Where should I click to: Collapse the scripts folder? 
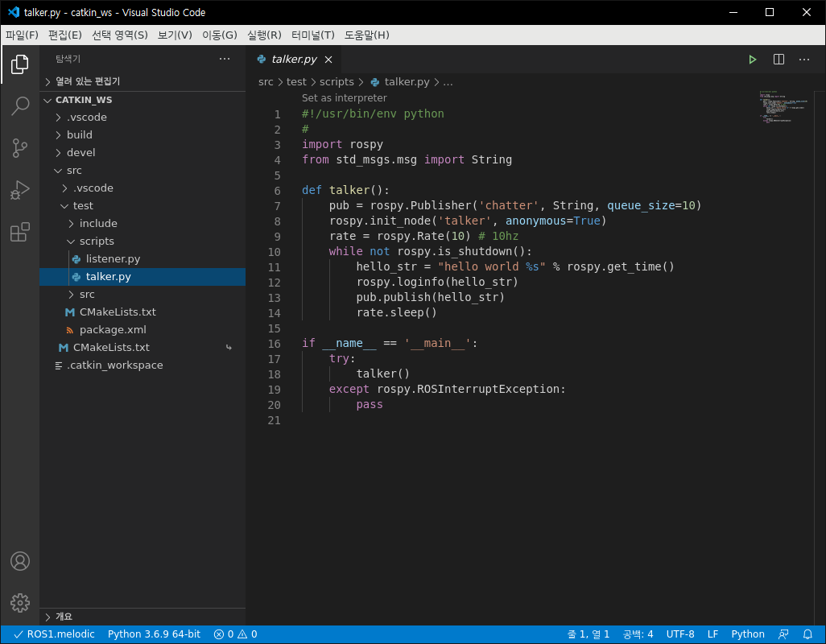point(142,242)
